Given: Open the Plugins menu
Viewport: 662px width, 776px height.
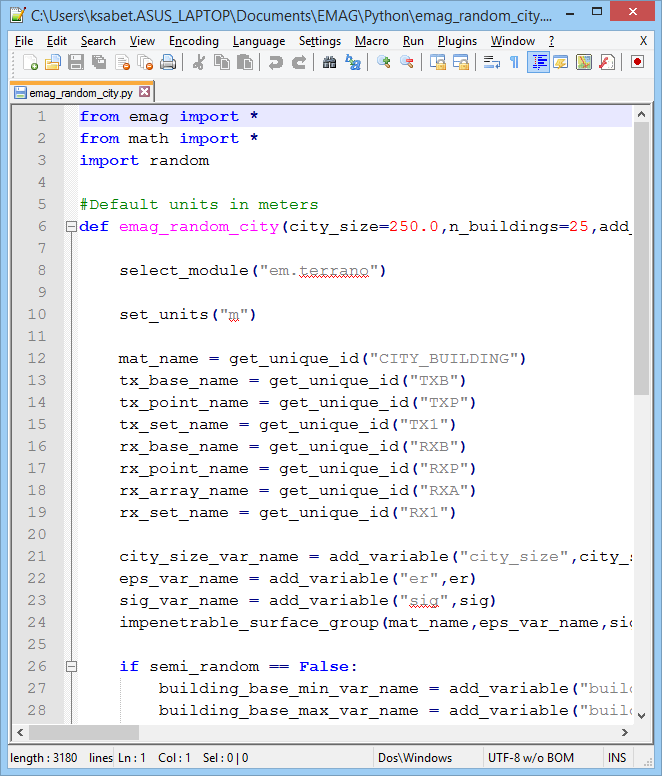Looking at the screenshot, I should [x=457, y=41].
